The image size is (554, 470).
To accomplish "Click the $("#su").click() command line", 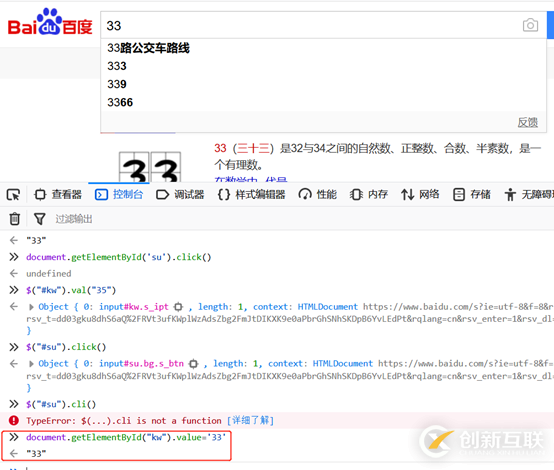I will [66, 347].
